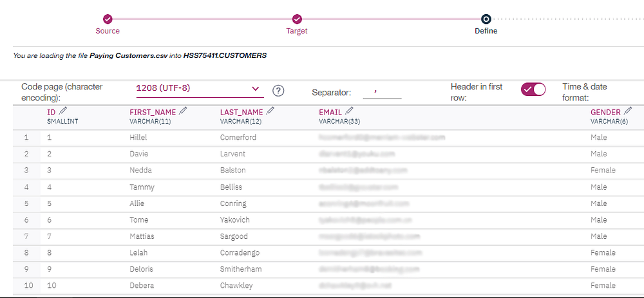
Task: Click into the Separator input field
Action: coord(382,91)
